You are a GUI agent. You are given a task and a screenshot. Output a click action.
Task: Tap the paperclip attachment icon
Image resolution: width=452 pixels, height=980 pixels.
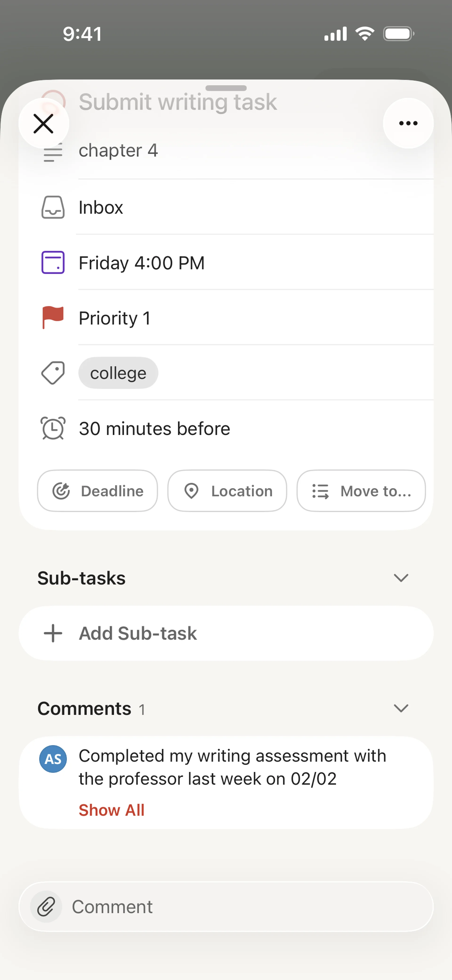pyautogui.click(x=46, y=907)
